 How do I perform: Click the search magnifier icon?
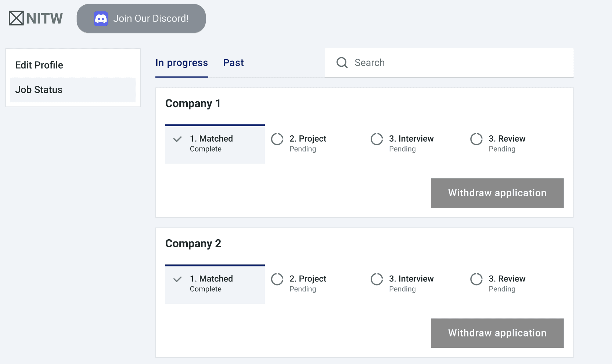(342, 63)
